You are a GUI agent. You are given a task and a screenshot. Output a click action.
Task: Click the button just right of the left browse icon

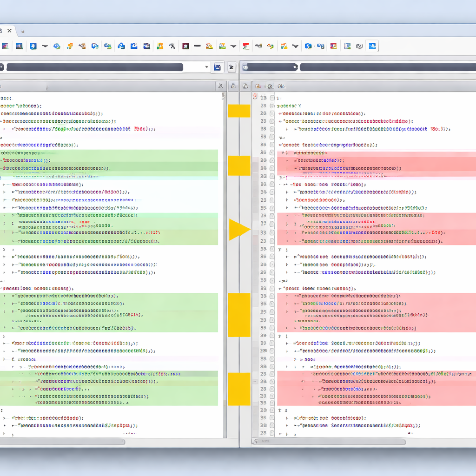point(231,67)
